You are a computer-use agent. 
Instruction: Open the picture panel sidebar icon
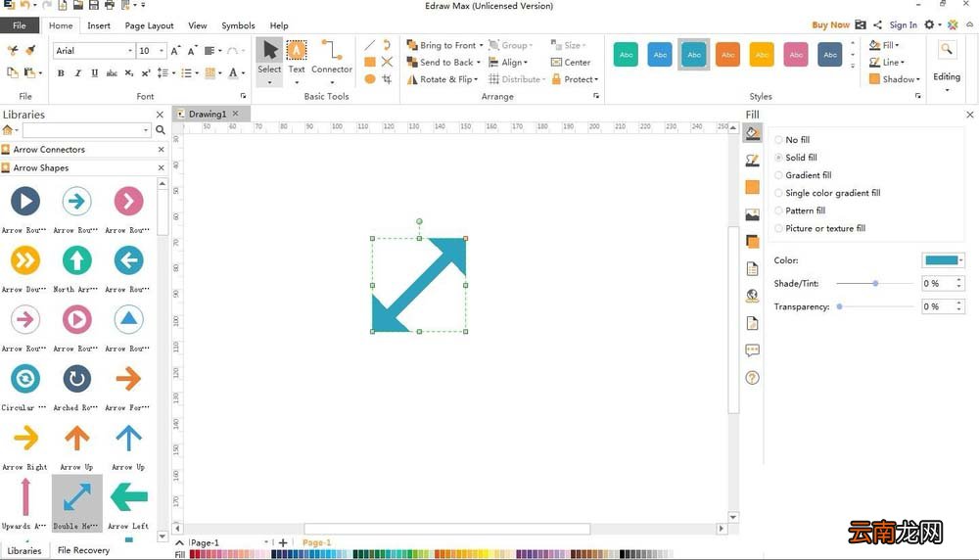(752, 214)
